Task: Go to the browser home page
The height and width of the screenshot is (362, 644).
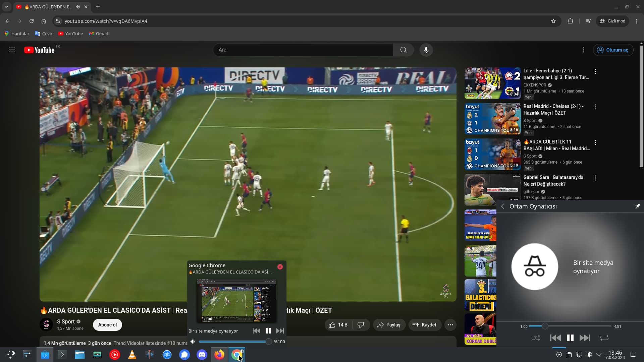Action: (44, 21)
